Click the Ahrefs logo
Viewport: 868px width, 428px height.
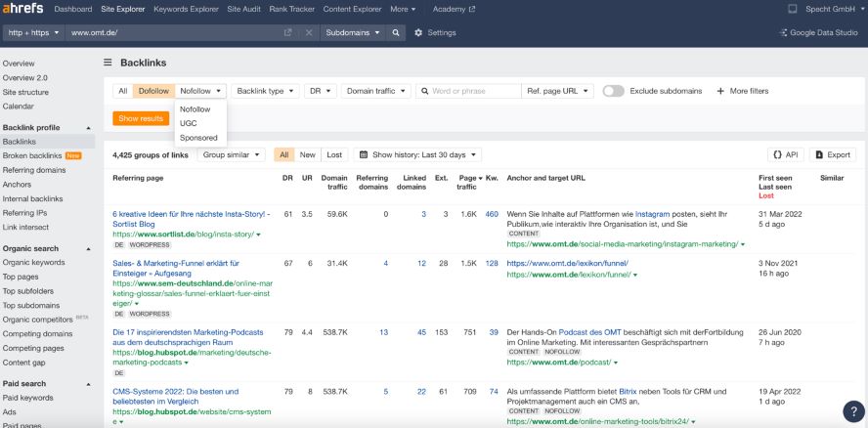tap(22, 9)
